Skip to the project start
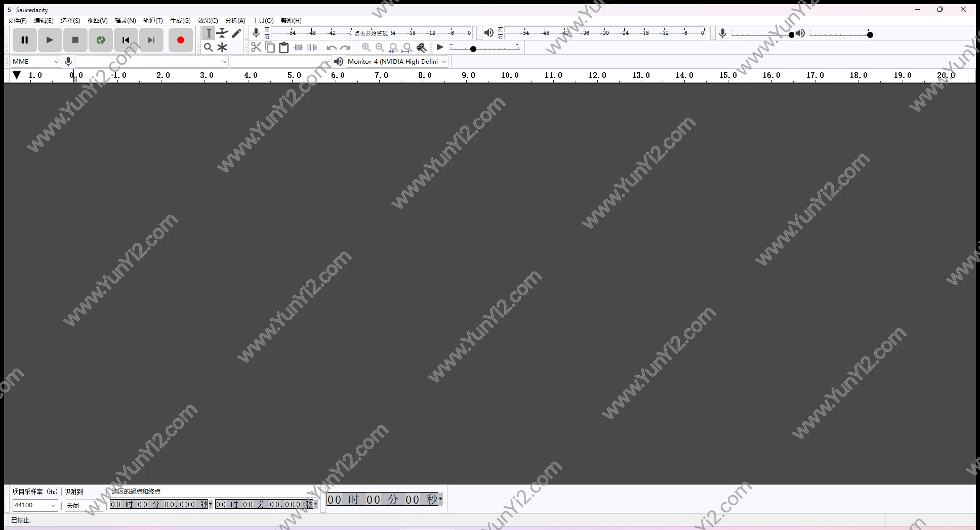The width and height of the screenshot is (980, 530). pyautogui.click(x=126, y=40)
